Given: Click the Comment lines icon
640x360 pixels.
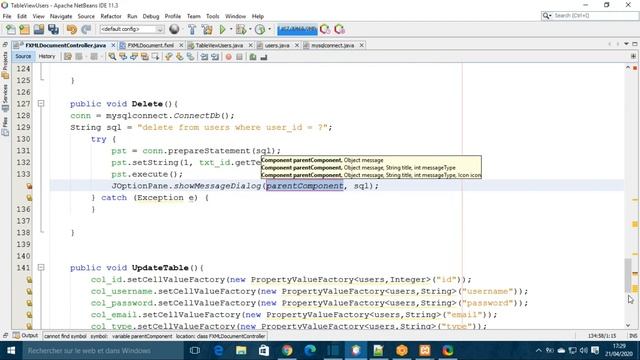Looking at the screenshot, I should point(253,57).
